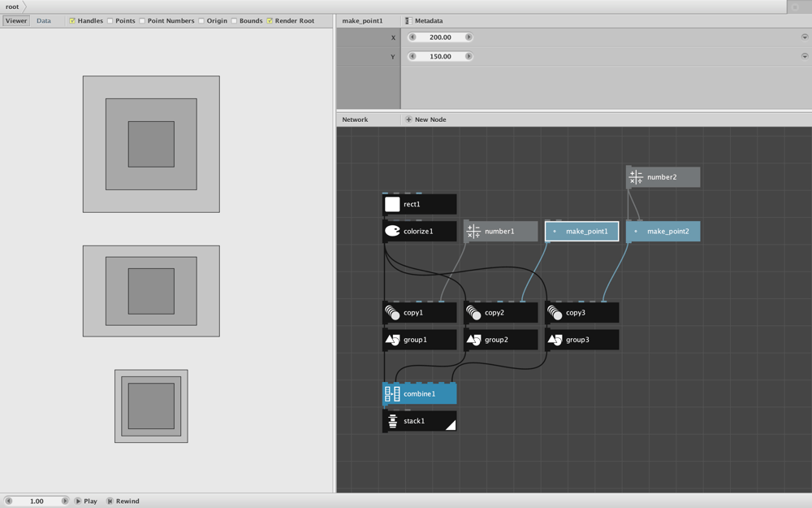Click the group1 shapes icon
Viewport: 812px width, 508px height.
coord(392,340)
